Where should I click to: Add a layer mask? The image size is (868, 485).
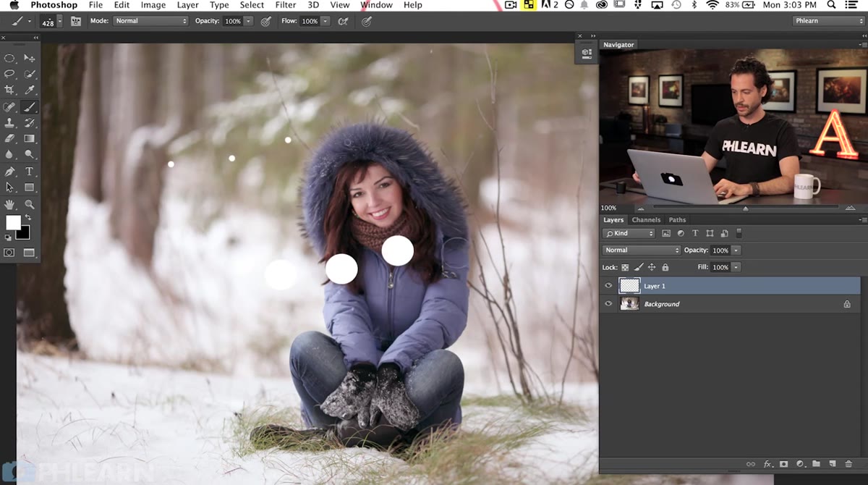coord(784,464)
